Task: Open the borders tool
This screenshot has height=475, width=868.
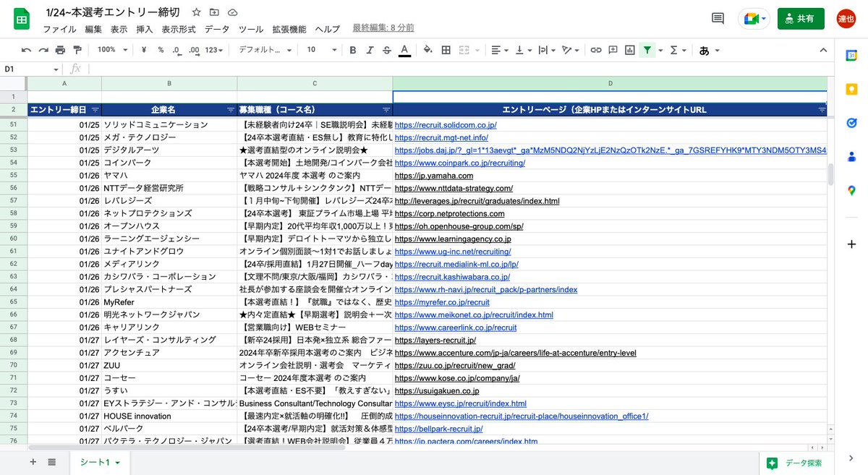Action: [446, 50]
